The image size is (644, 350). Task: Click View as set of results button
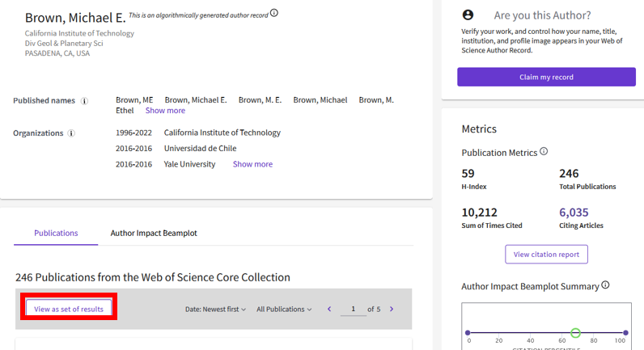point(69,309)
